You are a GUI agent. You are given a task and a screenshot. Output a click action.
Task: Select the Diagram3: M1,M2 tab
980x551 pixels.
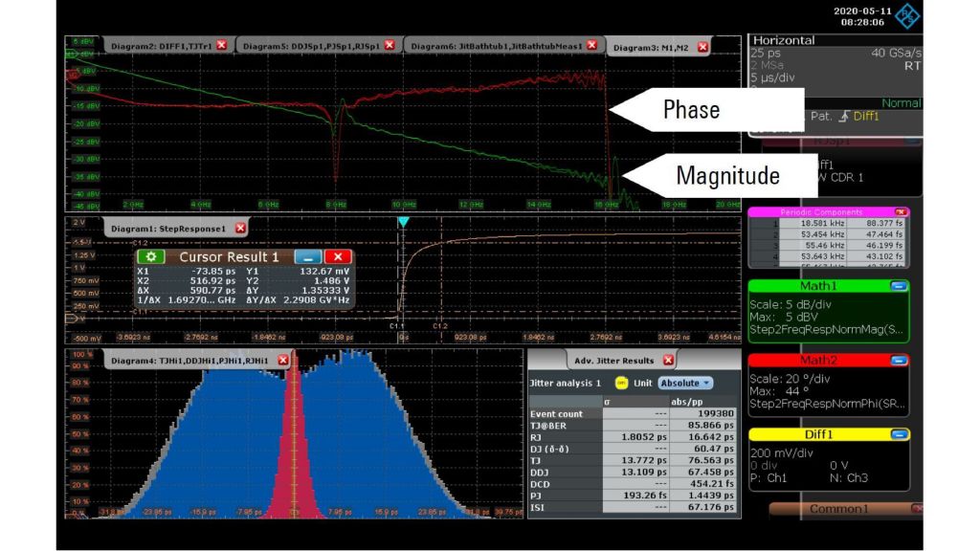[x=651, y=48]
